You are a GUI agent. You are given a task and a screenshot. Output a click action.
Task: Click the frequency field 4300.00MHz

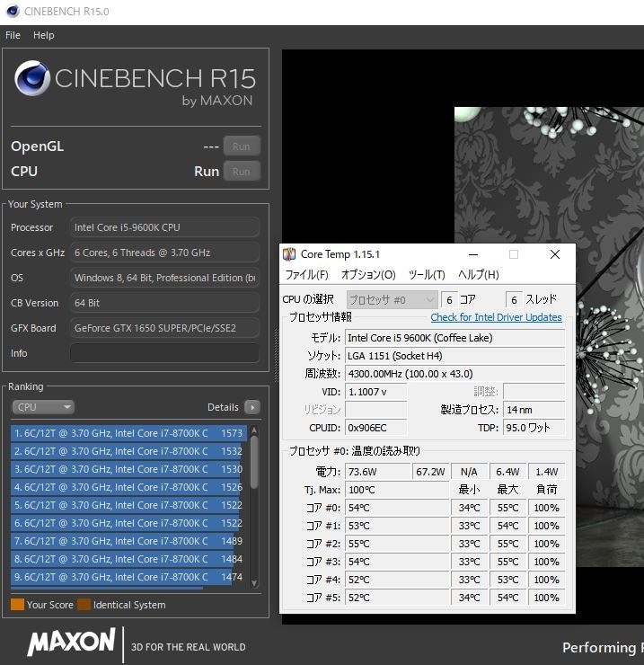[x=454, y=374]
